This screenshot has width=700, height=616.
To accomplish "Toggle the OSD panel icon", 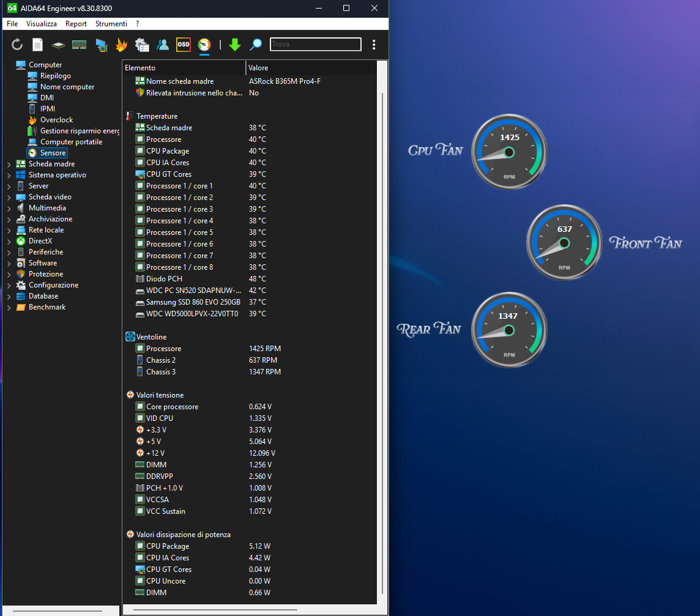I will tap(184, 45).
